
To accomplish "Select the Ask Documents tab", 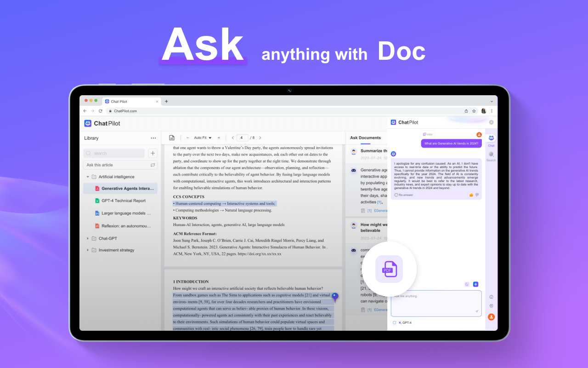I will coord(365,138).
